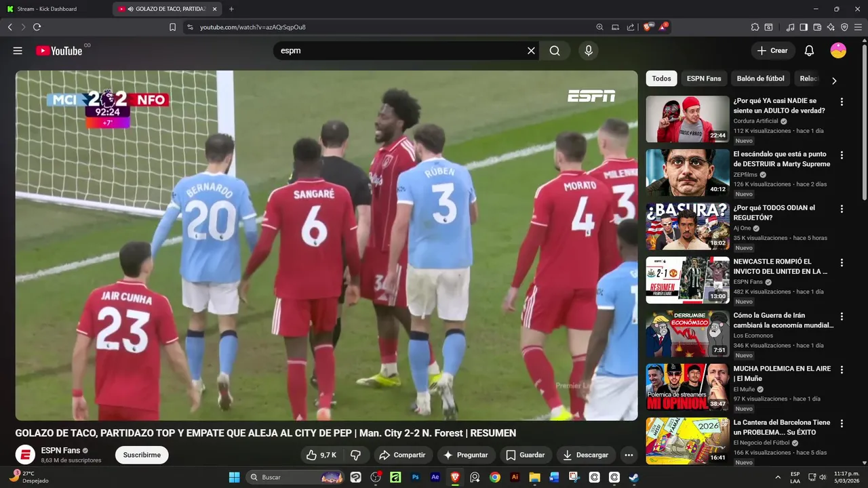Close the GOLAZO DE TACO browser tab
The image size is (868, 488).
coord(215,9)
